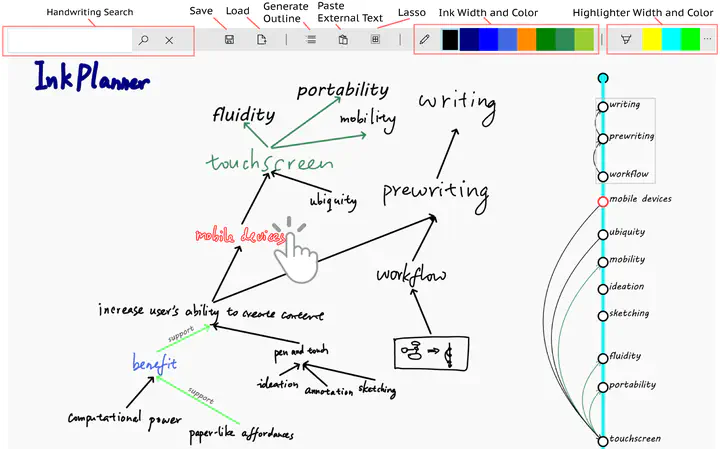Click the top cyan node of the outline timeline

click(x=603, y=78)
